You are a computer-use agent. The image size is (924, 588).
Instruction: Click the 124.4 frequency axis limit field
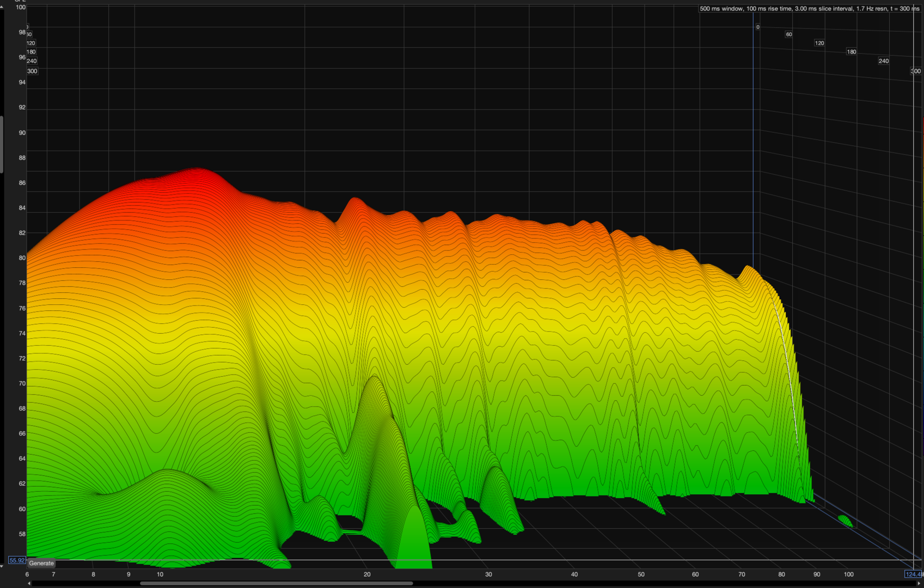[x=913, y=574]
